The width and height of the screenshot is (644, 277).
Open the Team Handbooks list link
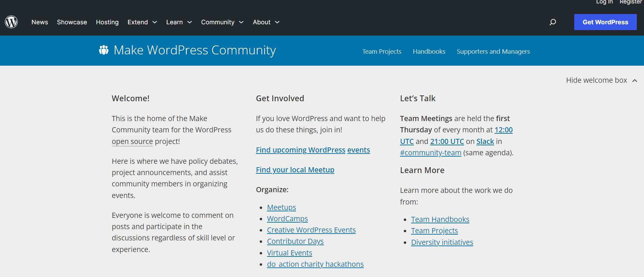pyautogui.click(x=440, y=219)
